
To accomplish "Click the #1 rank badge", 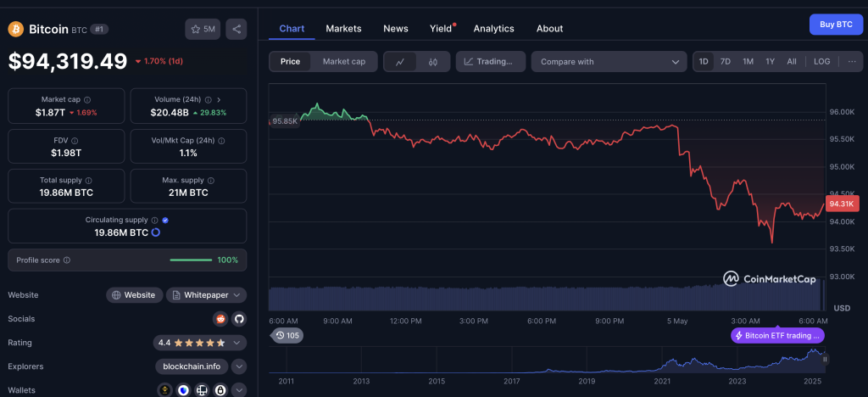I will pyautogui.click(x=99, y=30).
